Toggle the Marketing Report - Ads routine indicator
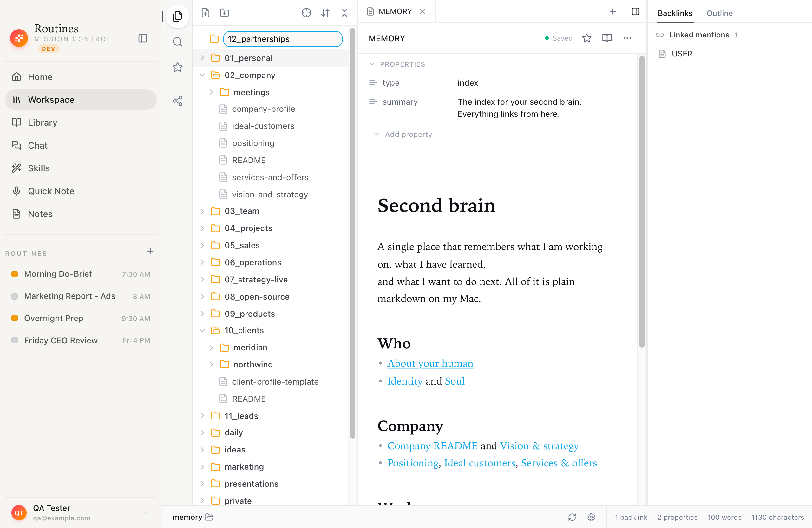The height and width of the screenshot is (528, 812). 15,296
